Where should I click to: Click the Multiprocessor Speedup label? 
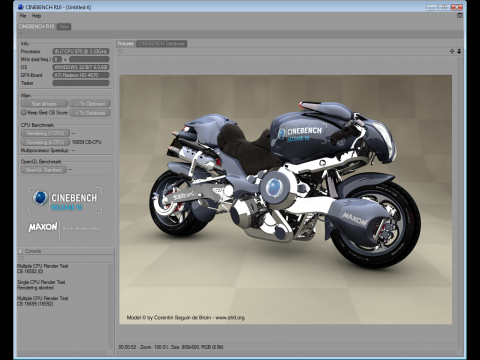click(x=44, y=150)
